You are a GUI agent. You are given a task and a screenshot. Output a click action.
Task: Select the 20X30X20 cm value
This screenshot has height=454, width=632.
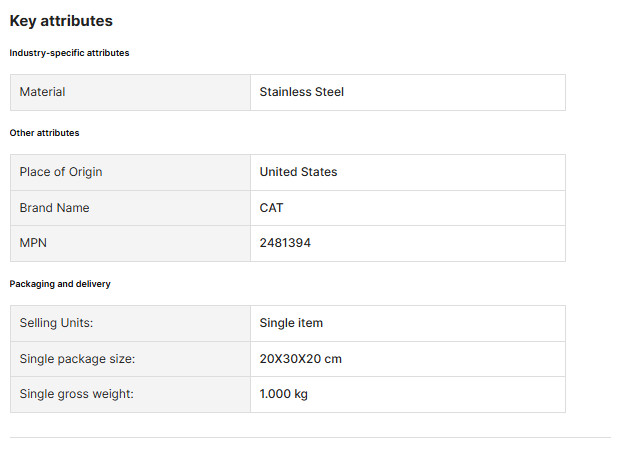coord(301,359)
